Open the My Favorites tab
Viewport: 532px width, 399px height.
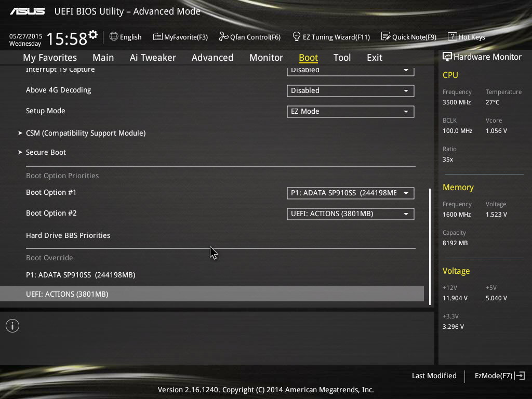50,58
